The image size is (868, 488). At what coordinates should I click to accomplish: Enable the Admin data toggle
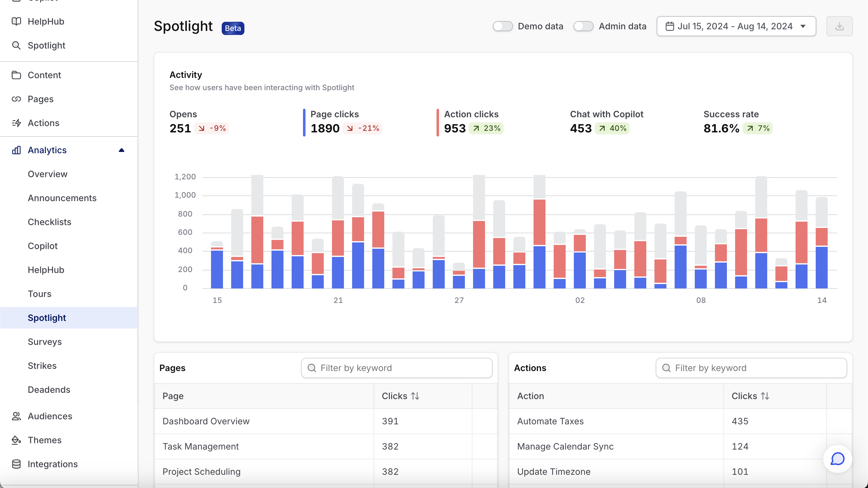pyautogui.click(x=583, y=26)
